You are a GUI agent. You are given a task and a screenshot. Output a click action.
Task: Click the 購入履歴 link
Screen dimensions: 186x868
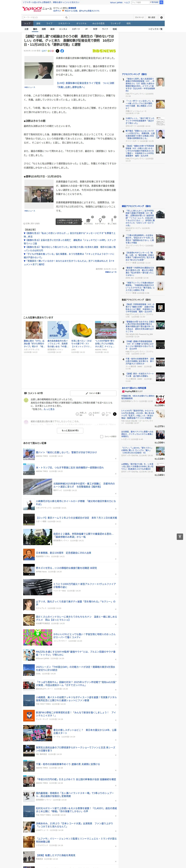(x=152, y=18)
